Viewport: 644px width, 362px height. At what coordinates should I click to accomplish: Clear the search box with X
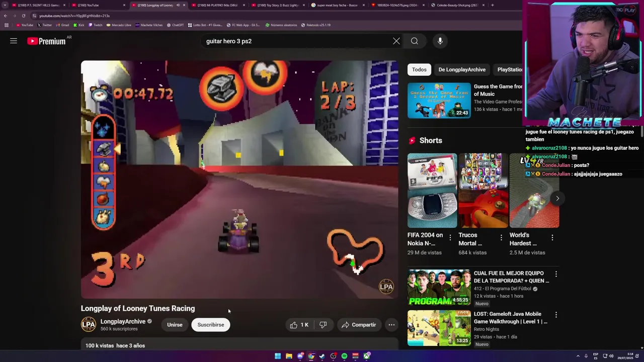396,41
